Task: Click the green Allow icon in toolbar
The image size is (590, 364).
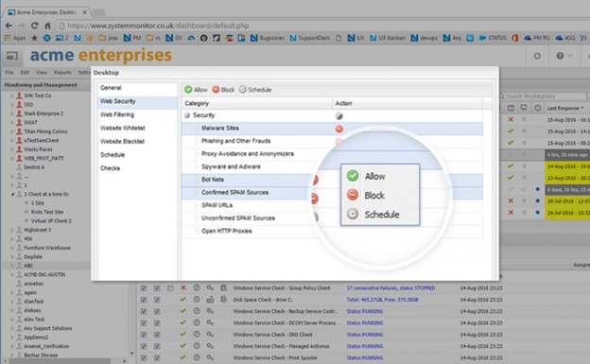Action: pos(188,90)
